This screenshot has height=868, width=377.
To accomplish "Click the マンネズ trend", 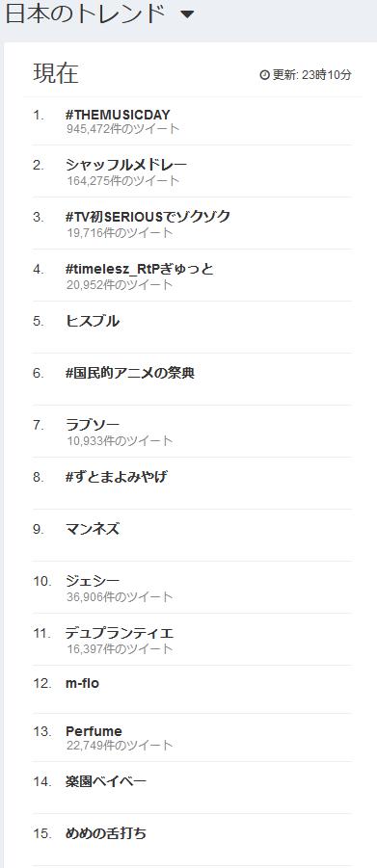I will [92, 529].
